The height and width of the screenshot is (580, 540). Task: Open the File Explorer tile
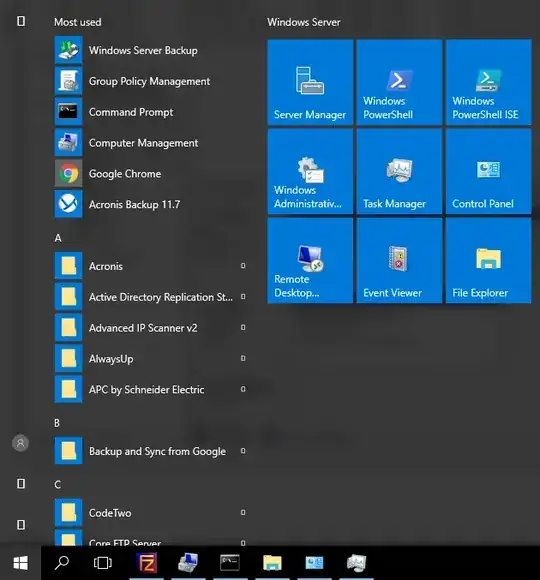pyautogui.click(x=488, y=260)
